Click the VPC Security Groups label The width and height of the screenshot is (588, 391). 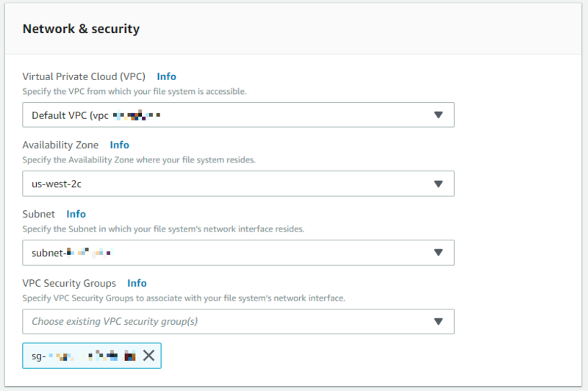[69, 283]
